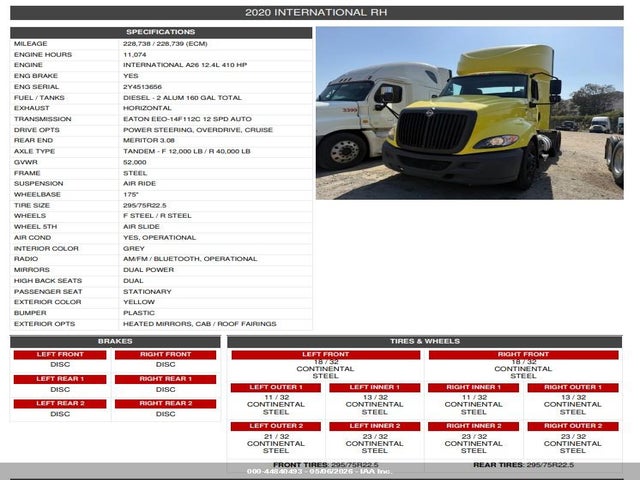
Task: Click the SPECIFICATIONS section header
Action: click(x=161, y=32)
